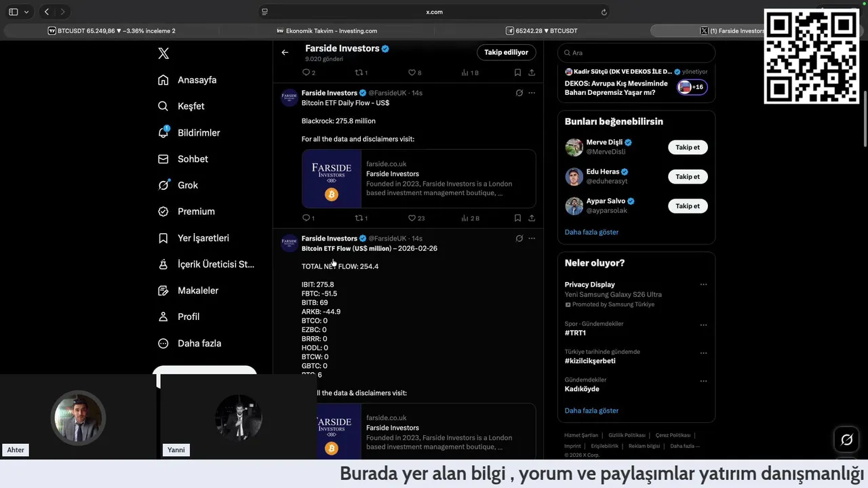The image size is (868, 488).
Task: Open more menu on Bitcoin ETF Daily Flow post
Action: point(532,93)
